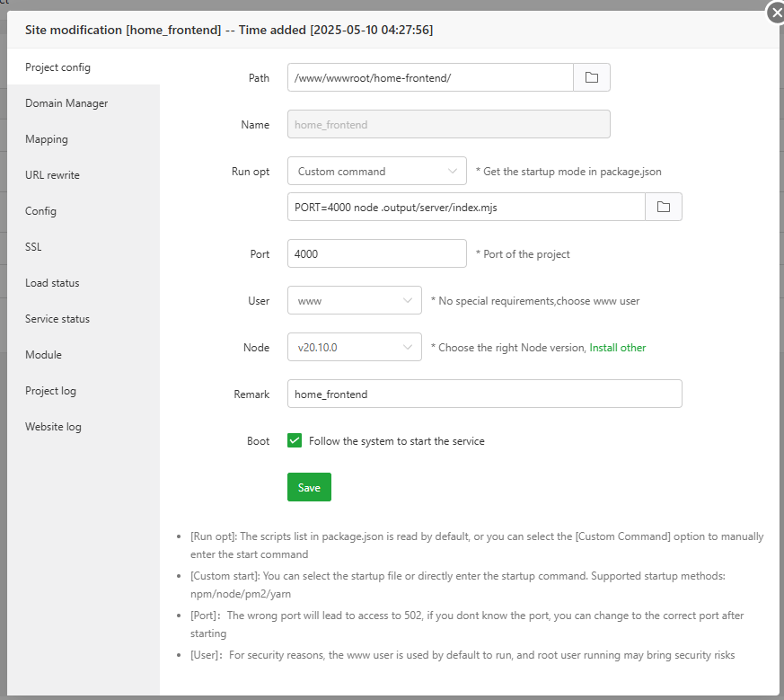The width and height of the screenshot is (784, 700).
Task: Focus the Remark text field
Action: (484, 394)
